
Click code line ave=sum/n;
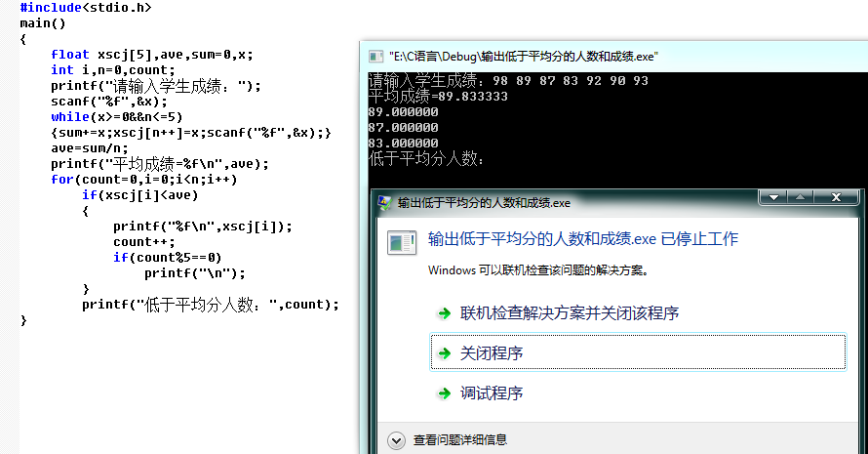click(89, 148)
